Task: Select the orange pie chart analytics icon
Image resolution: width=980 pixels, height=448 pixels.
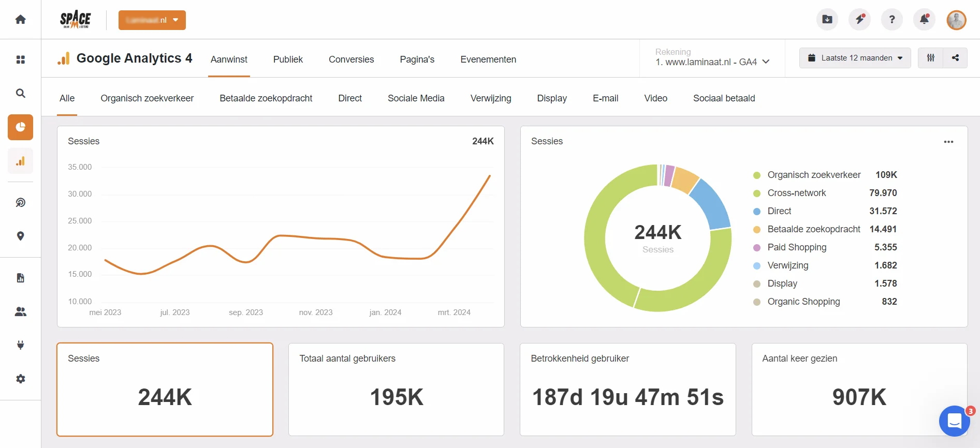Action: 20,127
